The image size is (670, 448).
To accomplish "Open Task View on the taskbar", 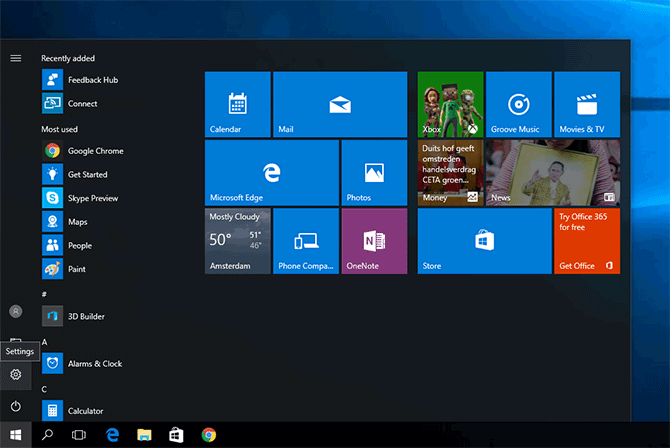I will (79, 435).
